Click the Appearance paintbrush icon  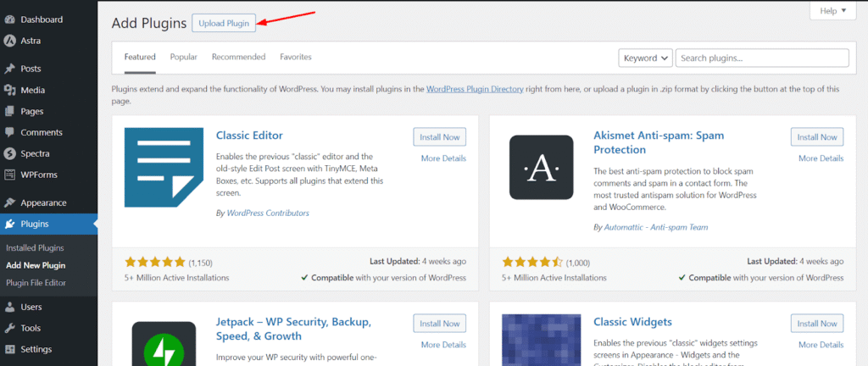(9, 202)
